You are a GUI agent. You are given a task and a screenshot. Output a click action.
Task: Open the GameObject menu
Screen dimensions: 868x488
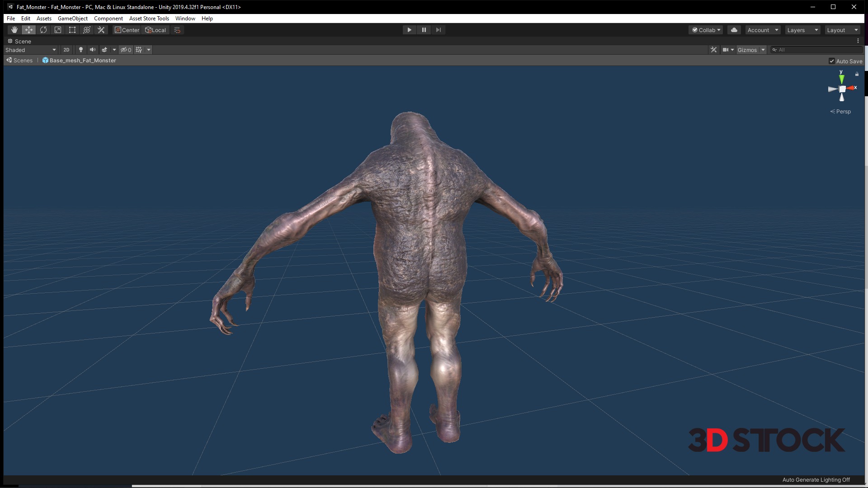(x=72, y=19)
